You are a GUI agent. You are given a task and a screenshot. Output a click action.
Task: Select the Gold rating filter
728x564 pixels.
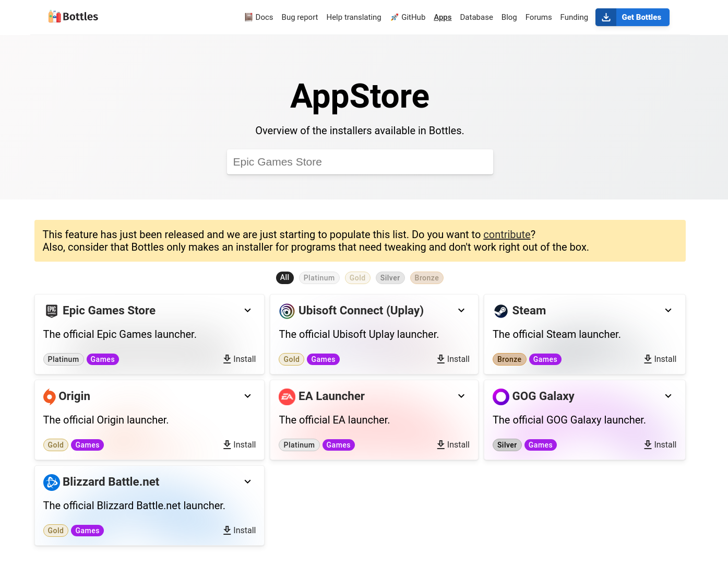coord(357,277)
